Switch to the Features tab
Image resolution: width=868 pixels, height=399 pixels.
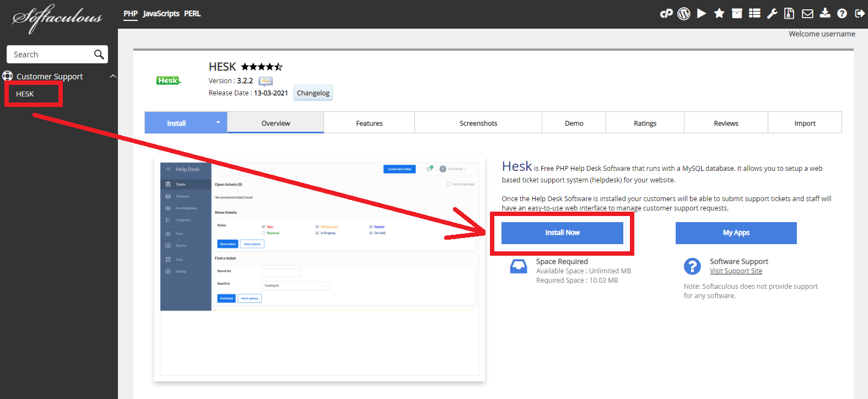click(369, 123)
